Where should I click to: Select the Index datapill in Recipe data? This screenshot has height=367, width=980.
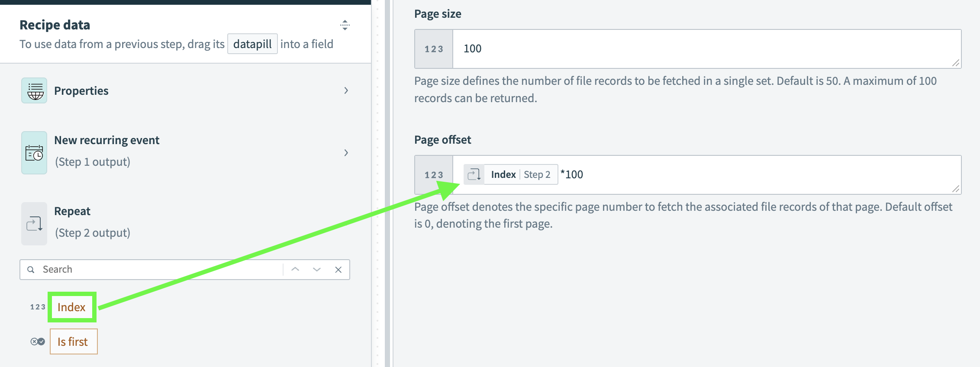[72, 307]
